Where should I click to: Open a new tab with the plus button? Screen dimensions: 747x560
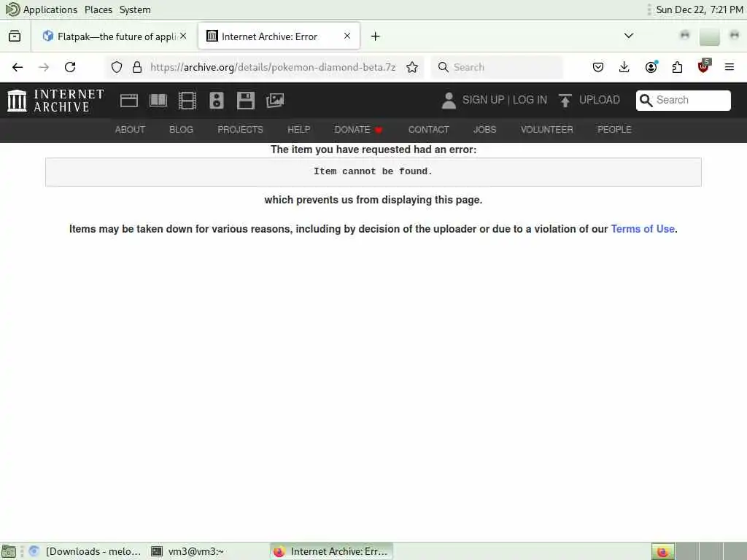[376, 36]
